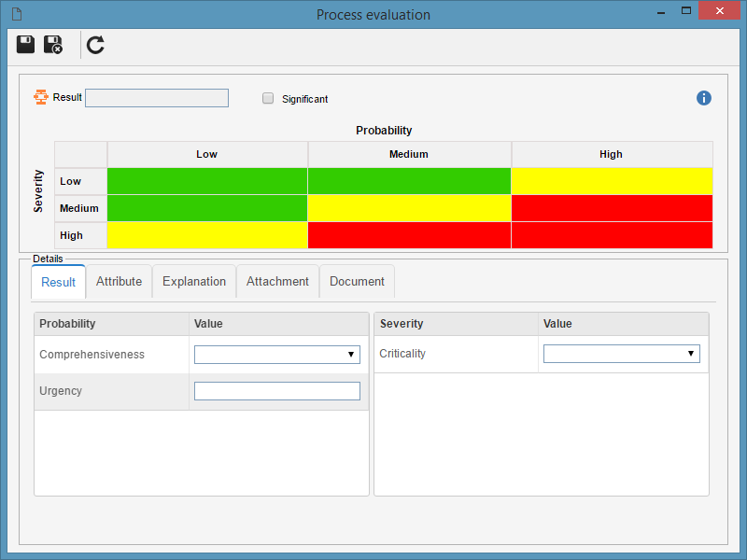Click the Comprehensiveness row label
747x560 pixels.
point(92,355)
